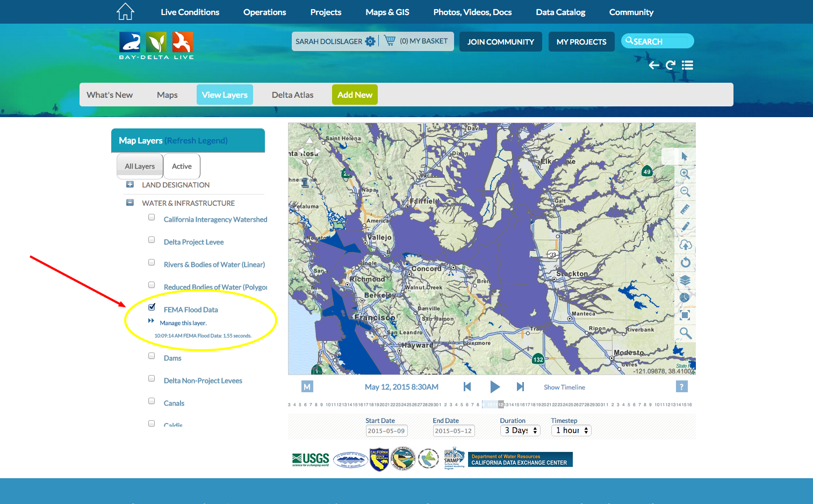Enable Delta Project Levee layer checkbox

(152, 240)
